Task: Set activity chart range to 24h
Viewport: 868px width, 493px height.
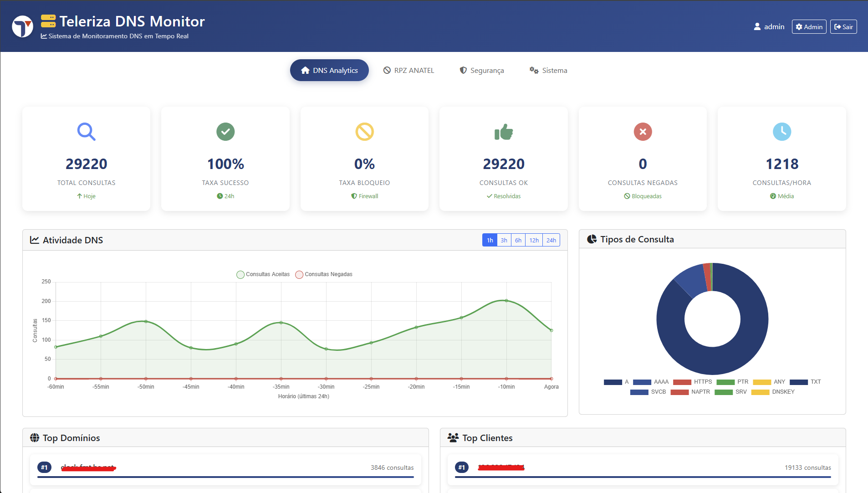Action: coord(551,240)
